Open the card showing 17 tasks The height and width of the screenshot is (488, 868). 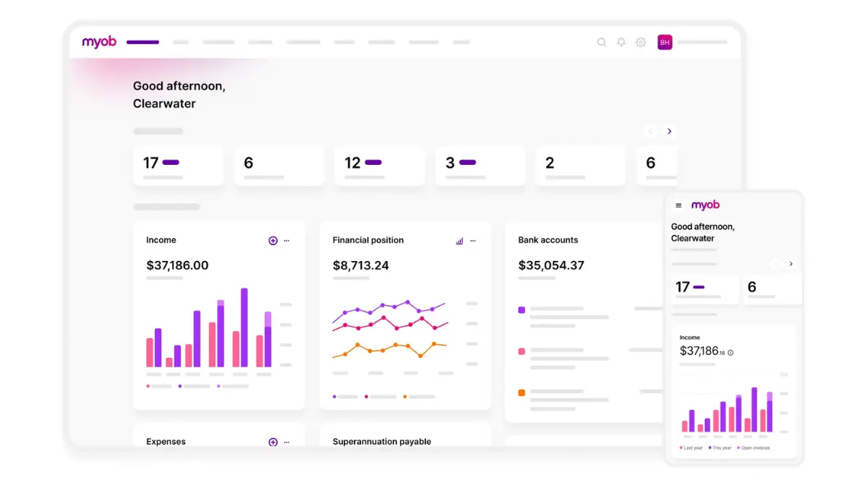tap(178, 165)
